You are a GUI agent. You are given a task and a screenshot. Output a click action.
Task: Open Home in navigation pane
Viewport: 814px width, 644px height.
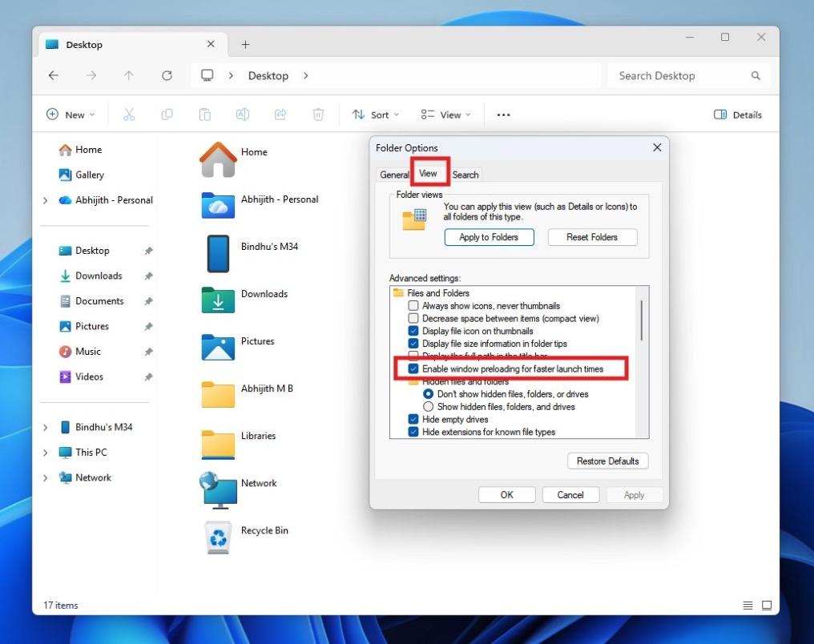click(x=80, y=150)
